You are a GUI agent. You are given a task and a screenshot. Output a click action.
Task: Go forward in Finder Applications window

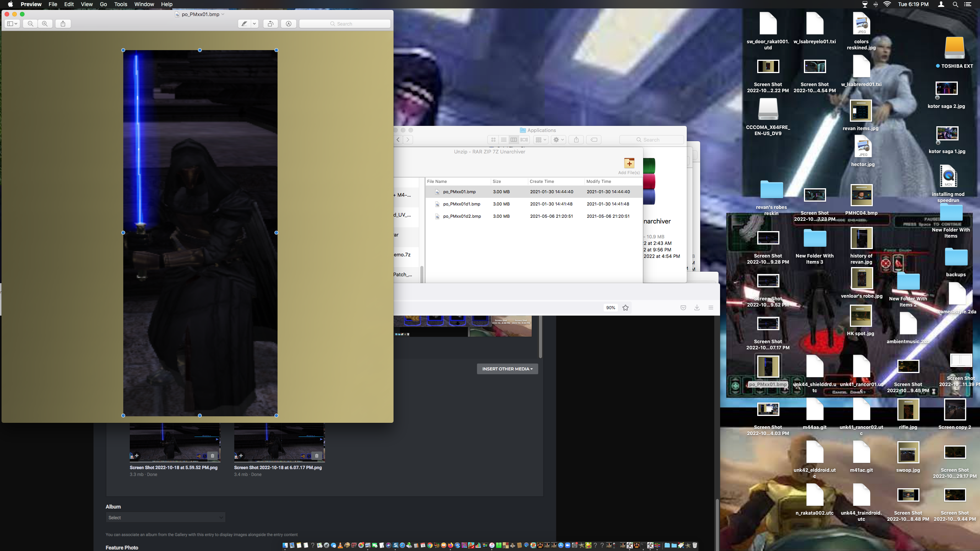click(408, 140)
